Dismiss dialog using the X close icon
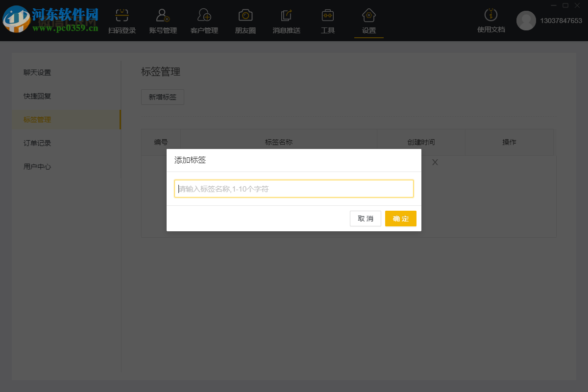The image size is (588, 392). click(x=435, y=162)
